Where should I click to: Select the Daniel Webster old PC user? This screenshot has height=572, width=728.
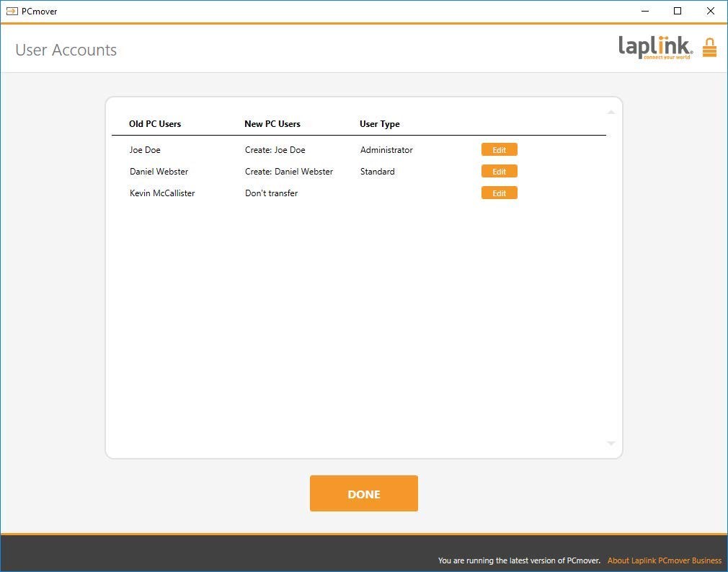(x=159, y=172)
